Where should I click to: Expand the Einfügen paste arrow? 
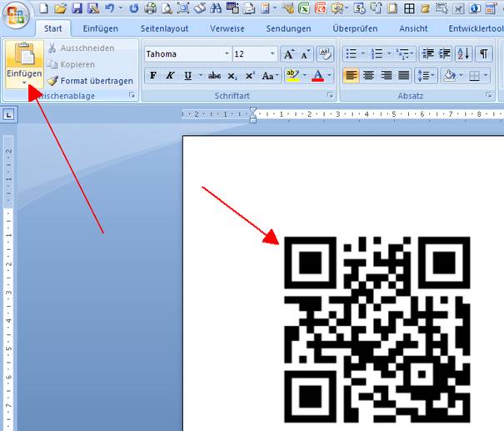[x=24, y=83]
